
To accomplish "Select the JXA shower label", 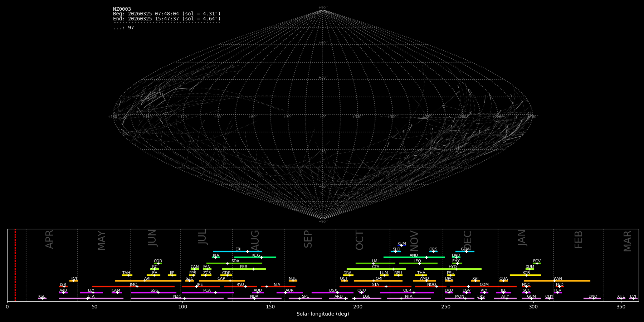I will 216,255.
